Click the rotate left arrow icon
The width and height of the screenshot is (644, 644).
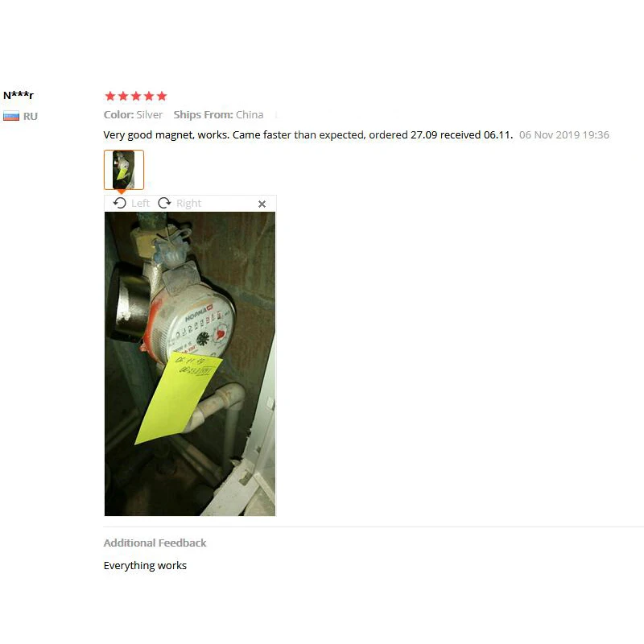coord(119,203)
